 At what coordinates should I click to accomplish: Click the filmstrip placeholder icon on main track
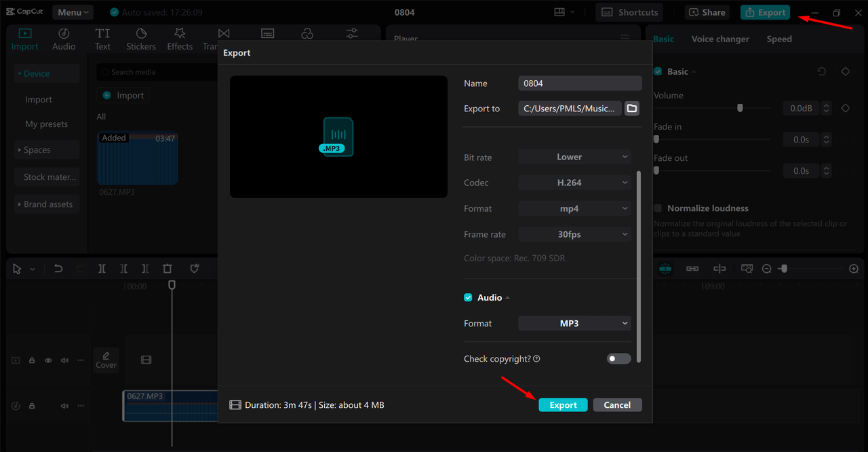(146, 360)
